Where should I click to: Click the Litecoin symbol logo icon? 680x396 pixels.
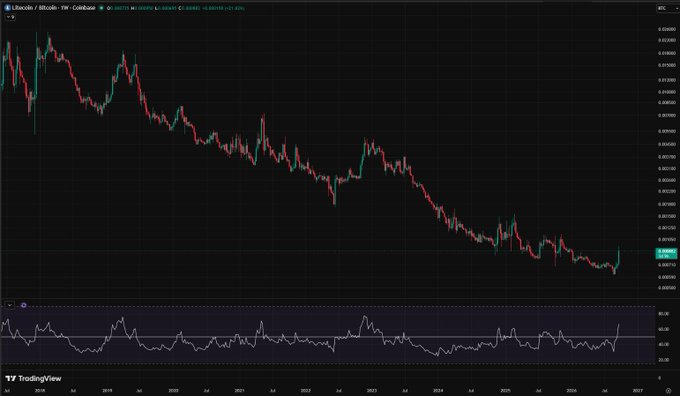point(7,8)
